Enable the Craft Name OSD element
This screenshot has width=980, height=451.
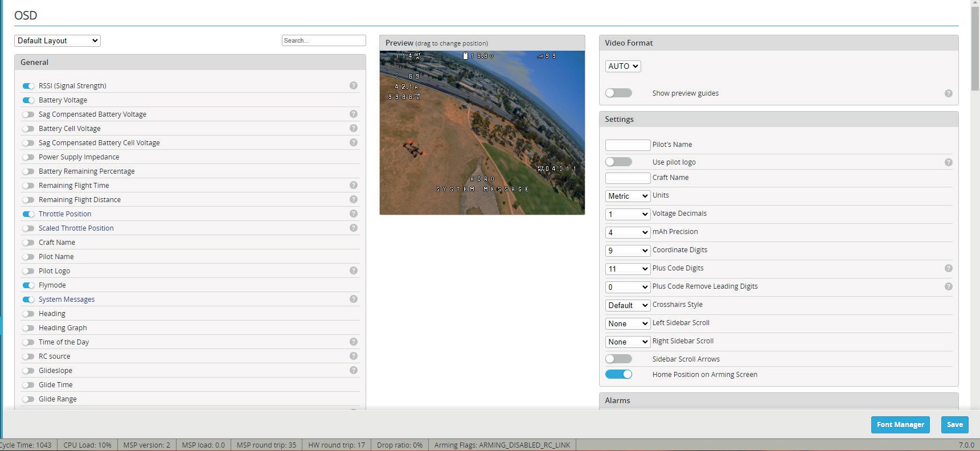tap(28, 243)
